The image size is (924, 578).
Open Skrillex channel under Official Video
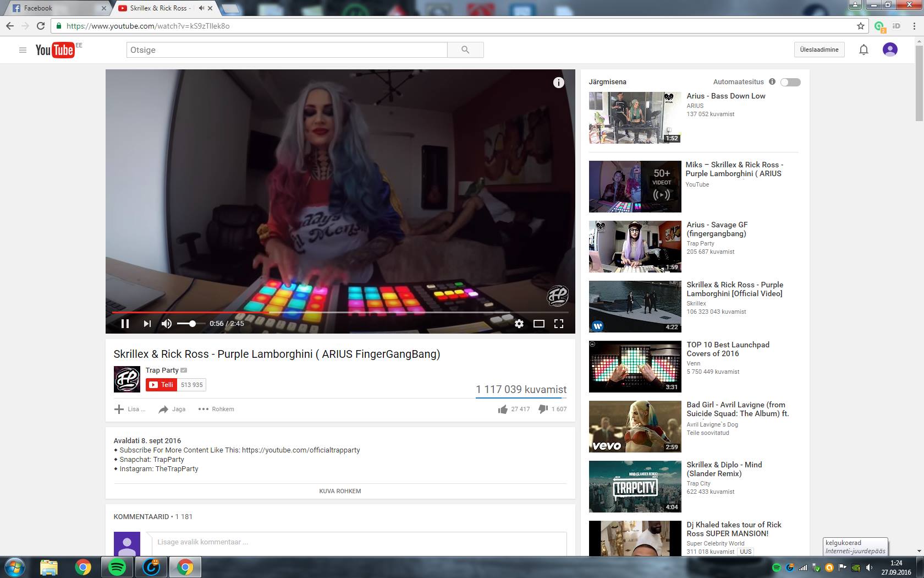click(x=696, y=303)
